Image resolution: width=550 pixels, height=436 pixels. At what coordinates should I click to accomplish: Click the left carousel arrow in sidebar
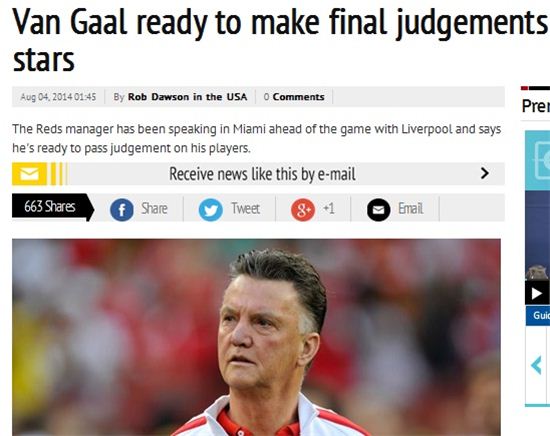coord(536,365)
